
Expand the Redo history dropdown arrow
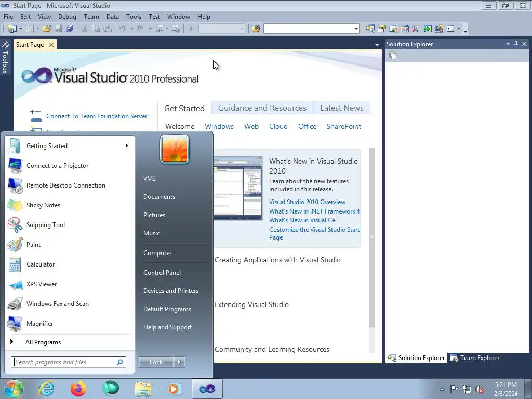click(150, 29)
